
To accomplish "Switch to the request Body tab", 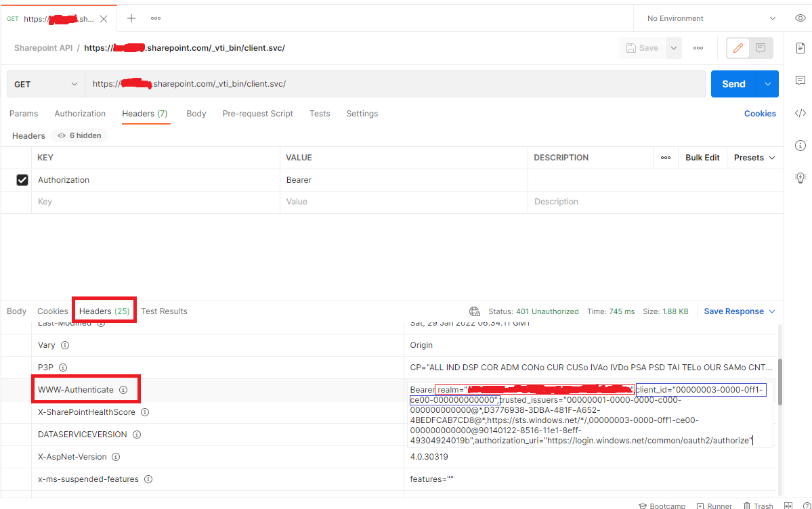I will [x=196, y=114].
